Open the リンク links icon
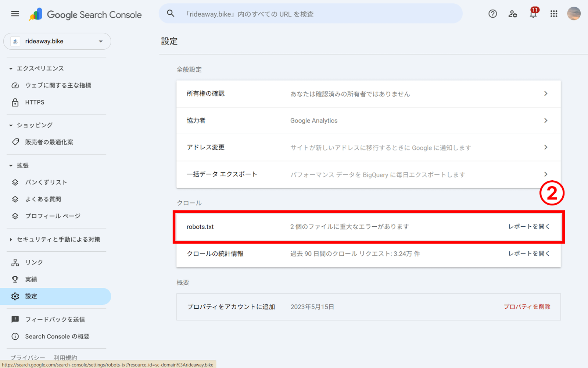This screenshot has height=368, width=588. click(x=15, y=262)
